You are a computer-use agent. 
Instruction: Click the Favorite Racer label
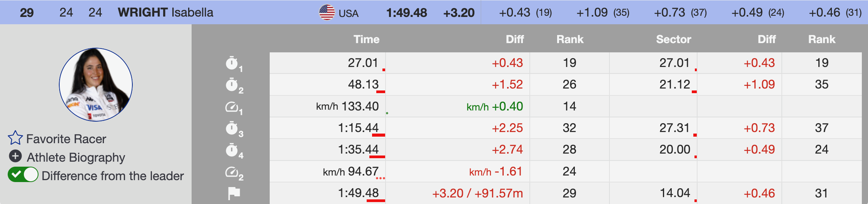(66, 139)
